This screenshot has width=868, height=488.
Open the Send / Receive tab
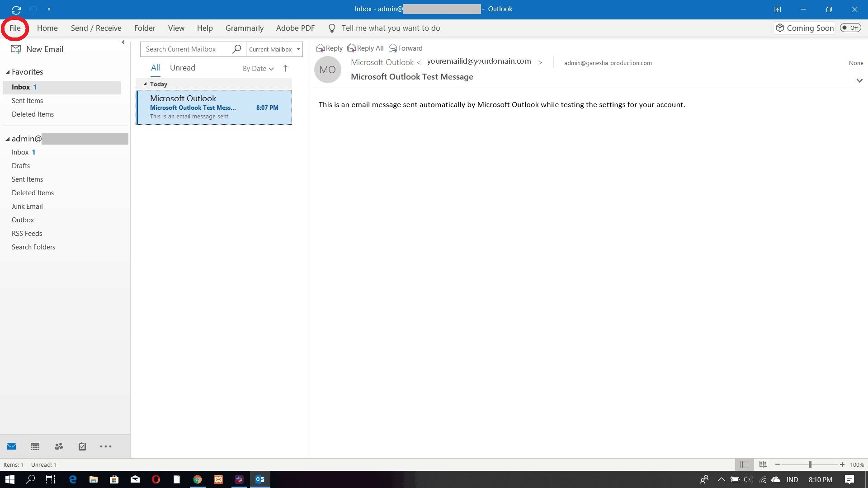pyautogui.click(x=96, y=28)
